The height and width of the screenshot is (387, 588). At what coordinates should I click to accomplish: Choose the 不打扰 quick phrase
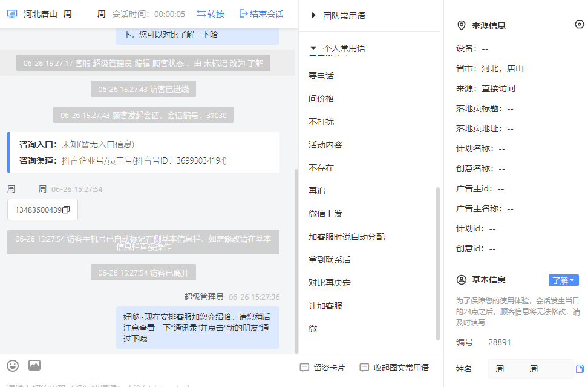321,122
